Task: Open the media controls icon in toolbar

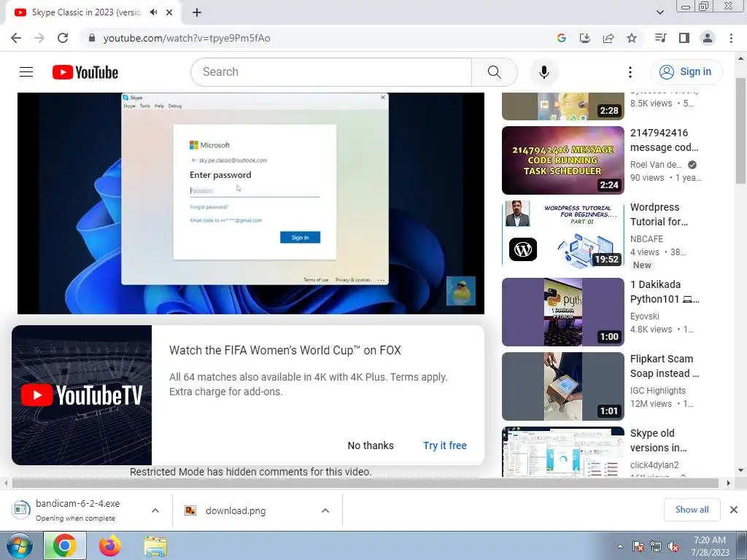Action: click(660, 38)
